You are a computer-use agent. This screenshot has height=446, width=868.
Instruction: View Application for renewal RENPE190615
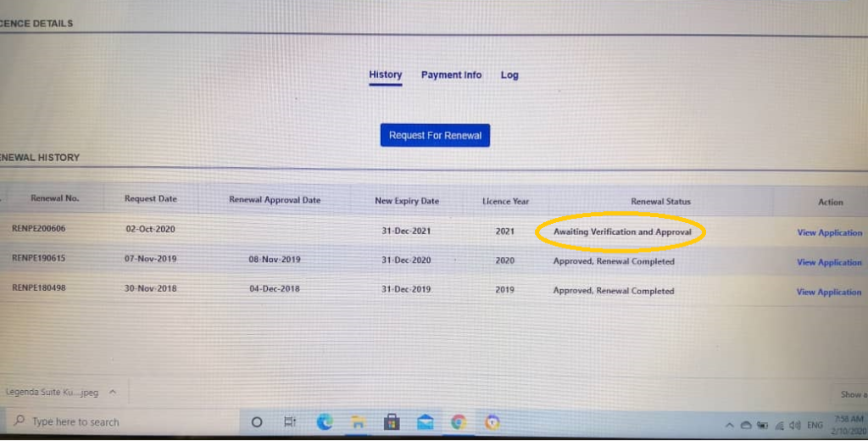click(x=829, y=262)
